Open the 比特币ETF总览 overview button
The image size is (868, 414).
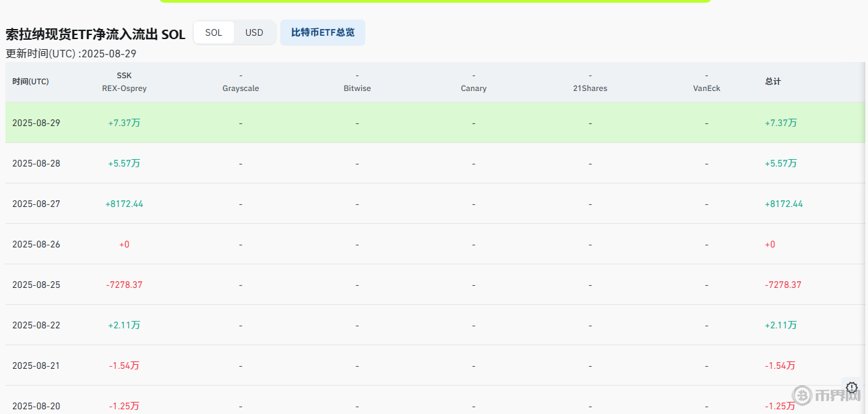coord(323,32)
